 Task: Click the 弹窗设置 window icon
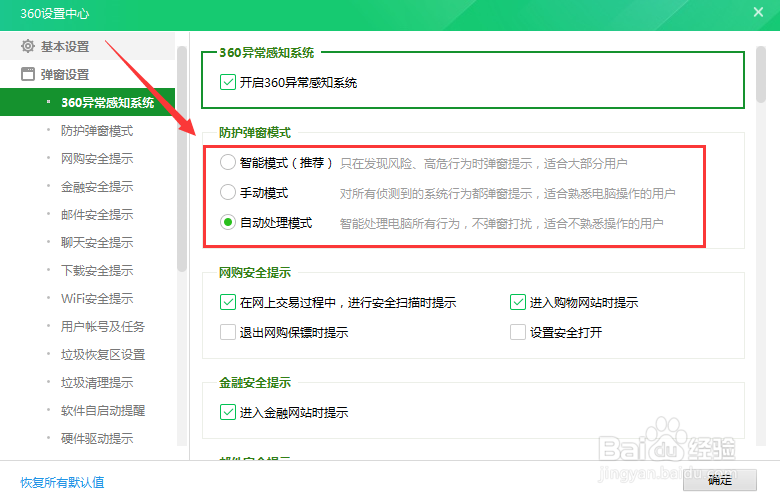(x=28, y=74)
